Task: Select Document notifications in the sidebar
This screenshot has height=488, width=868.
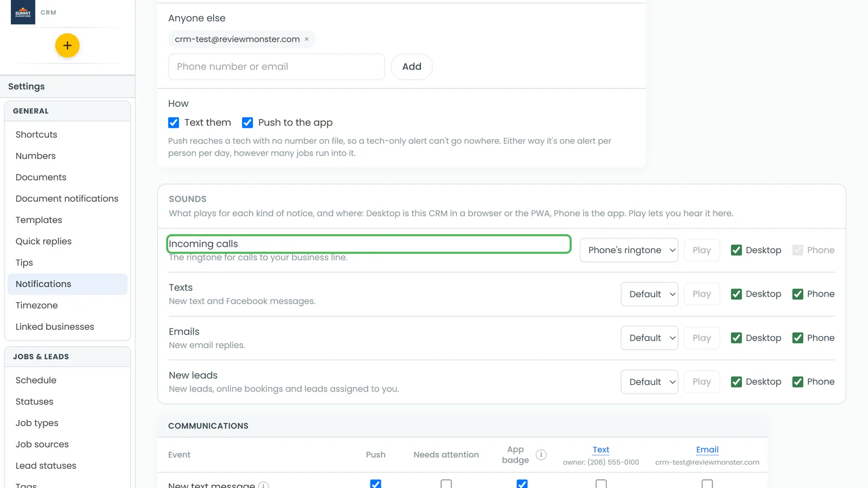Action: coord(67,198)
